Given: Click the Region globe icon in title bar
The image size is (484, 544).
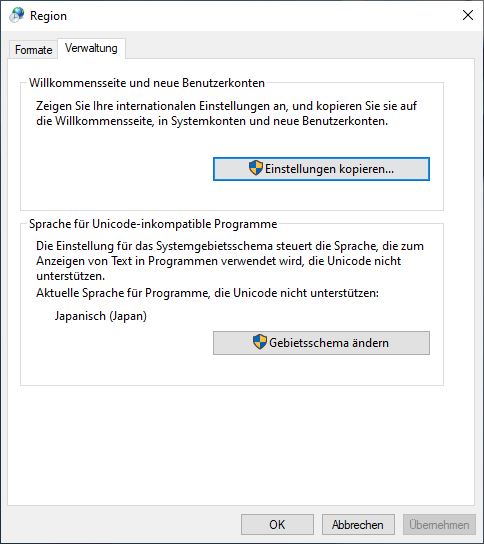Looking at the screenshot, I should [x=16, y=15].
